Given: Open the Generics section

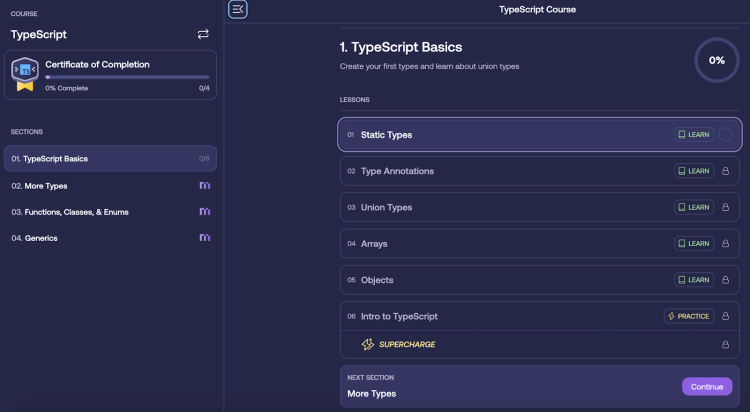Looking at the screenshot, I should pyautogui.click(x=110, y=238).
